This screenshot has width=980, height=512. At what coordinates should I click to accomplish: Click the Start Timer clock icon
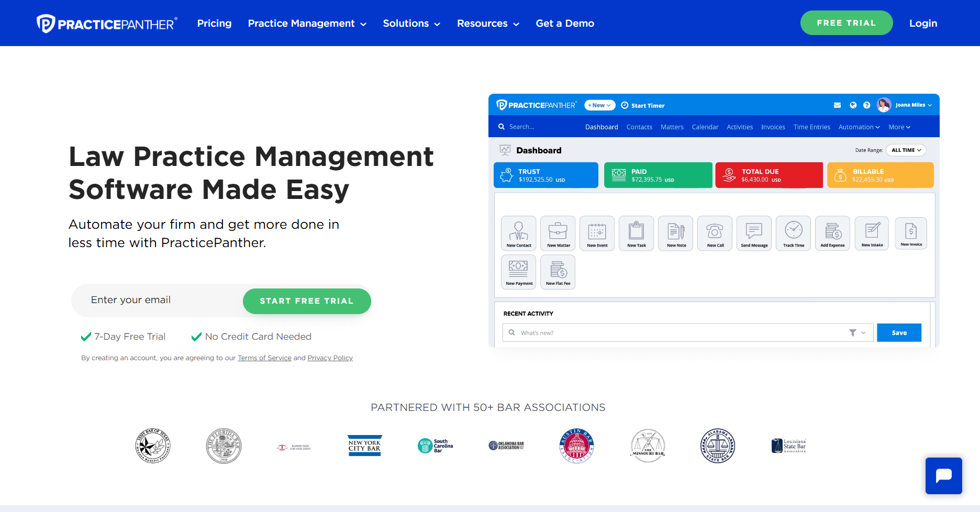(x=625, y=105)
